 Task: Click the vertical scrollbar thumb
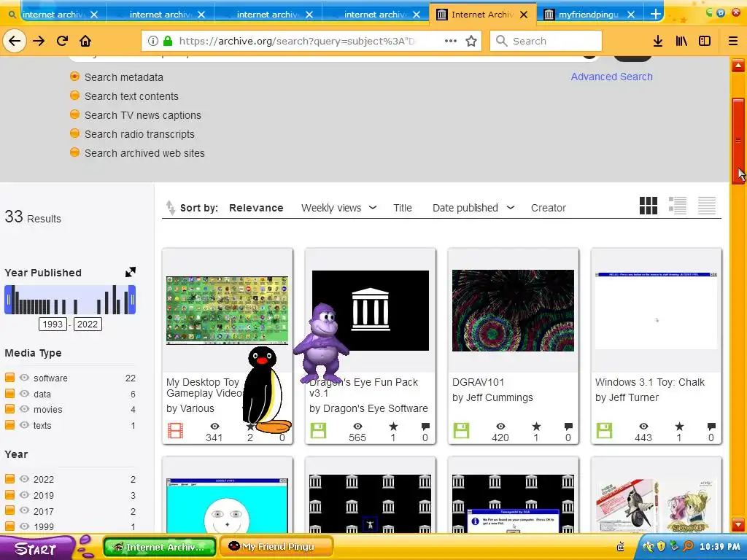[738, 141]
